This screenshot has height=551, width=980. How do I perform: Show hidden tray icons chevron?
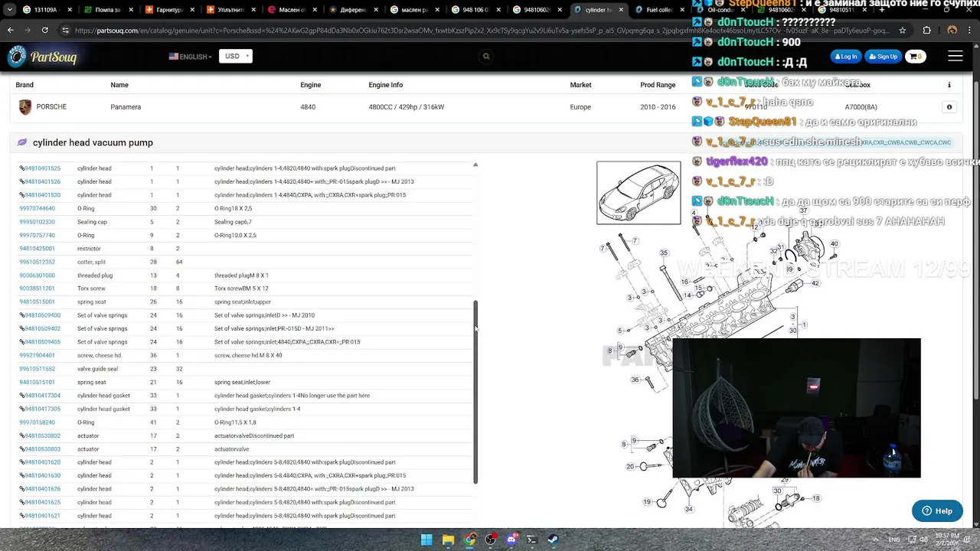pos(875,540)
